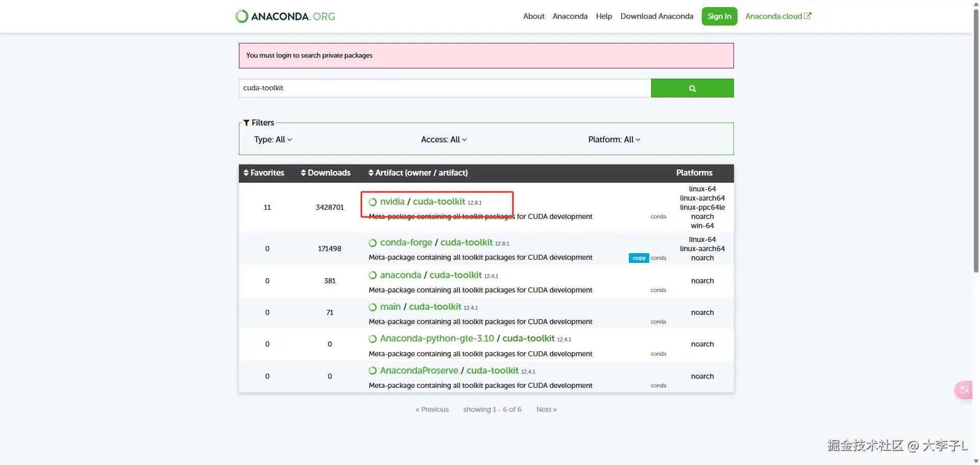Open the main owner link
The image size is (980, 465).
tap(390, 307)
